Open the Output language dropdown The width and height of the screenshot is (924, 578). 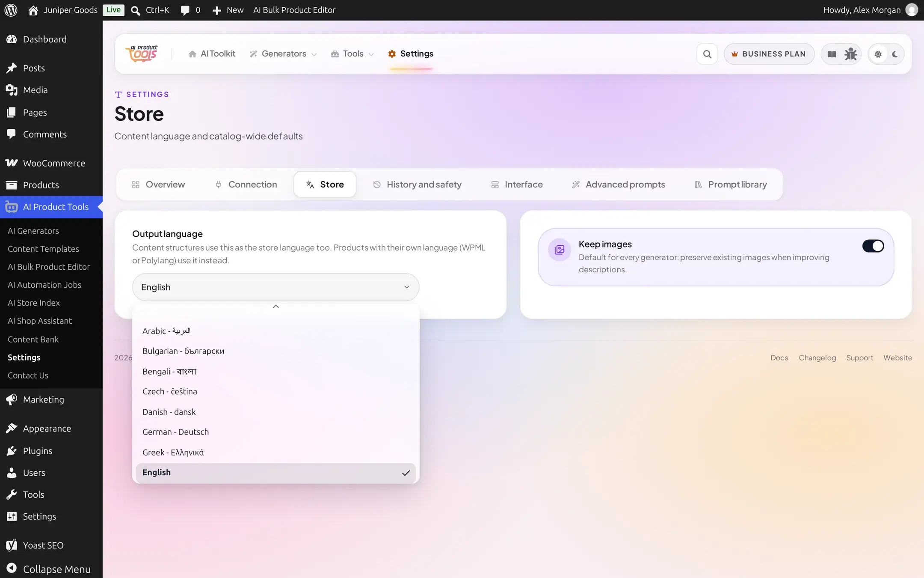pos(275,287)
